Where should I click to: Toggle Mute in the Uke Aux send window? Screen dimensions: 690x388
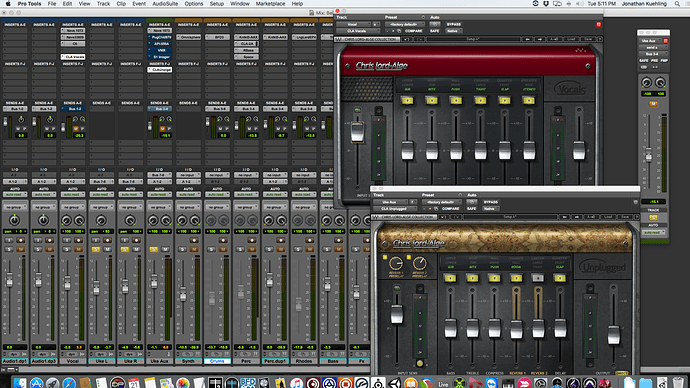coord(653,104)
